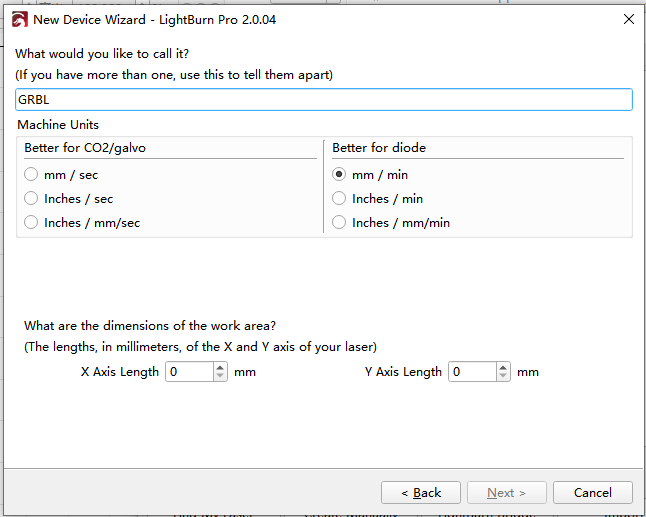Click the 'Better for diode' heading

(x=379, y=147)
